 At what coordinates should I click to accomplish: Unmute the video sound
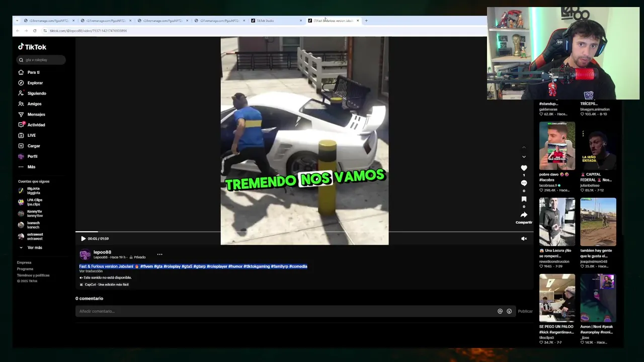pyautogui.click(x=524, y=239)
